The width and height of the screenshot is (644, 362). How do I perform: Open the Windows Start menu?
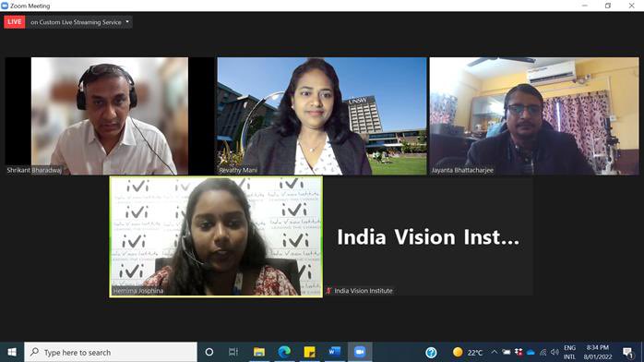12,352
